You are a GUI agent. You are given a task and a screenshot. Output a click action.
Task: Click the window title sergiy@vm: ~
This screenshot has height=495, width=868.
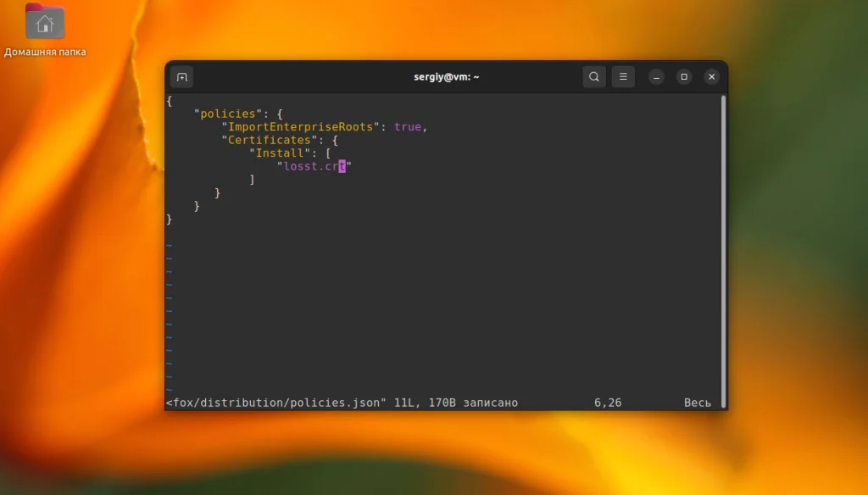pos(445,76)
